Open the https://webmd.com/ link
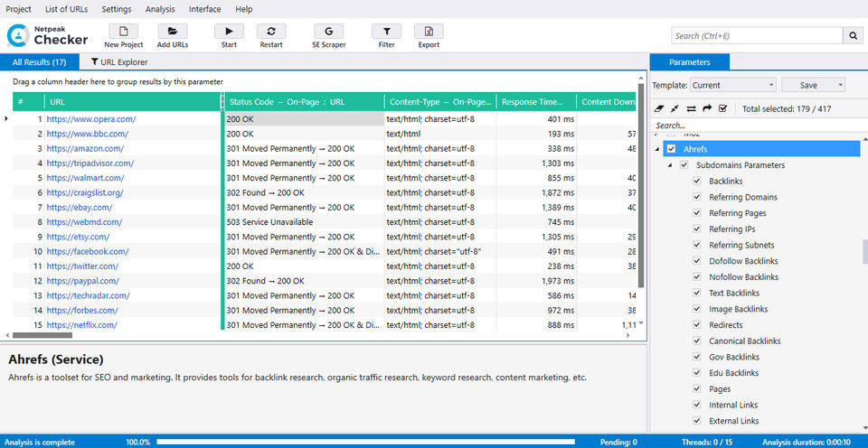The height and width of the screenshot is (448, 868). [84, 222]
